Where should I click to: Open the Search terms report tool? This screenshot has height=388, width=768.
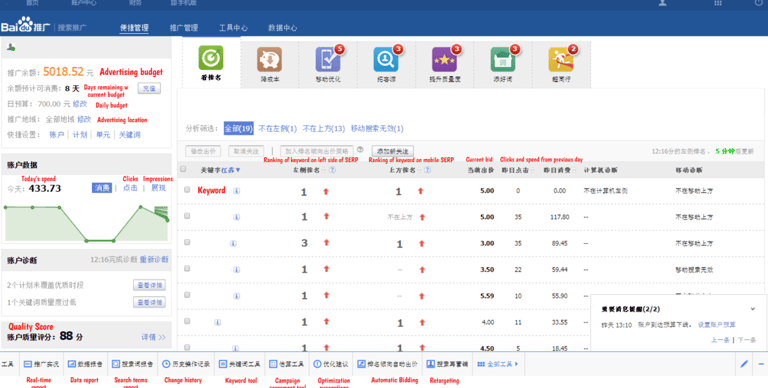pyautogui.click(x=132, y=364)
